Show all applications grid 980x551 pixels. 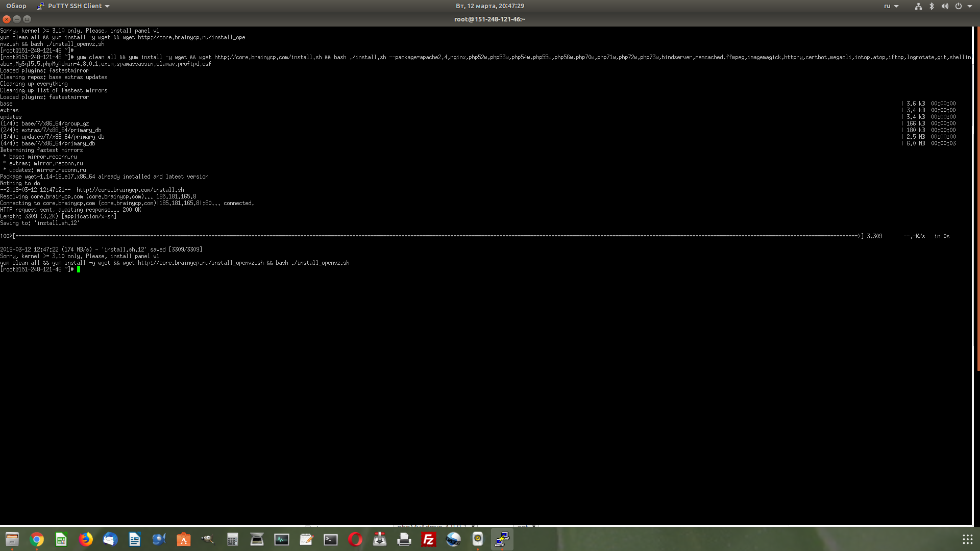click(x=967, y=539)
